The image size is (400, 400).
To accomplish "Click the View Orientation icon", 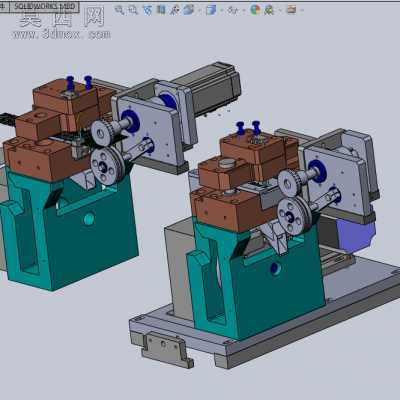I will [188, 10].
